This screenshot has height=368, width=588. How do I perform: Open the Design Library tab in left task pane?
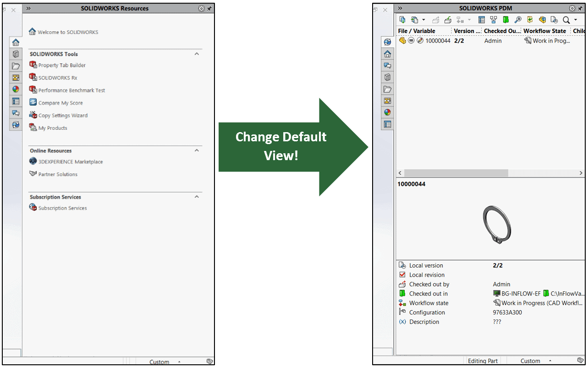pos(16,54)
